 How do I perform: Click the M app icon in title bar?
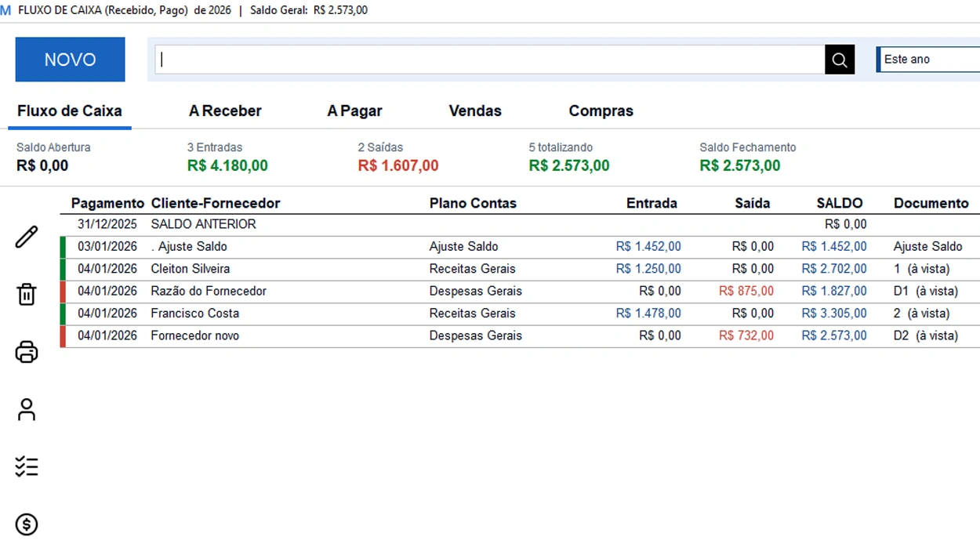point(7,10)
